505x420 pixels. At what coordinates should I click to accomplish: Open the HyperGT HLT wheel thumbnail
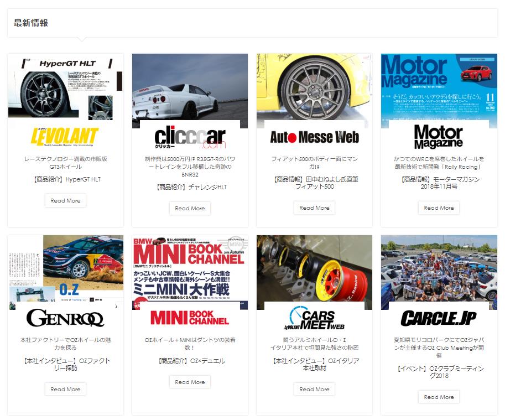coord(65,87)
